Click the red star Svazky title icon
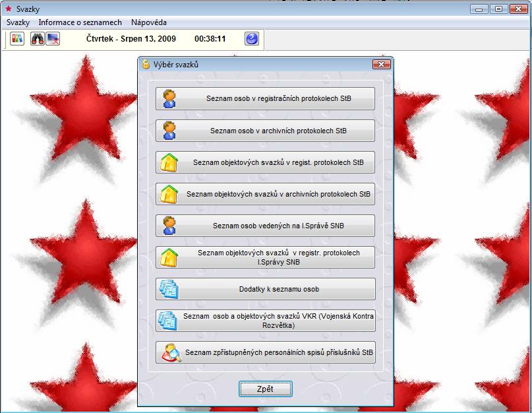Image resolution: width=532 pixels, height=413 pixels. click(x=9, y=9)
